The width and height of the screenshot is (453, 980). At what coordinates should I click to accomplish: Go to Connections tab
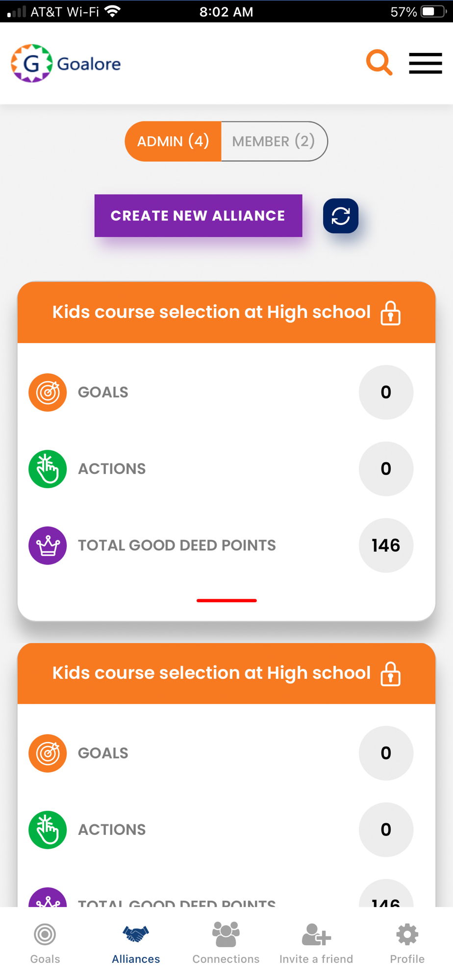[x=226, y=944]
